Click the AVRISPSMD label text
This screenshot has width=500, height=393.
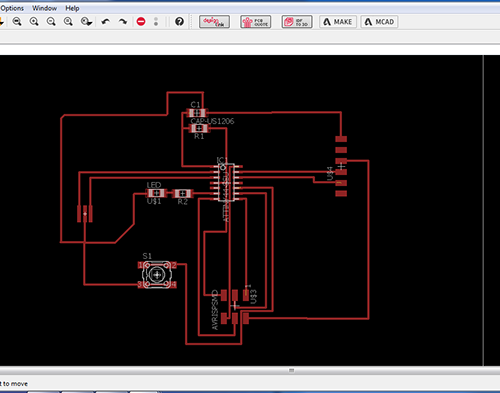[215, 310]
